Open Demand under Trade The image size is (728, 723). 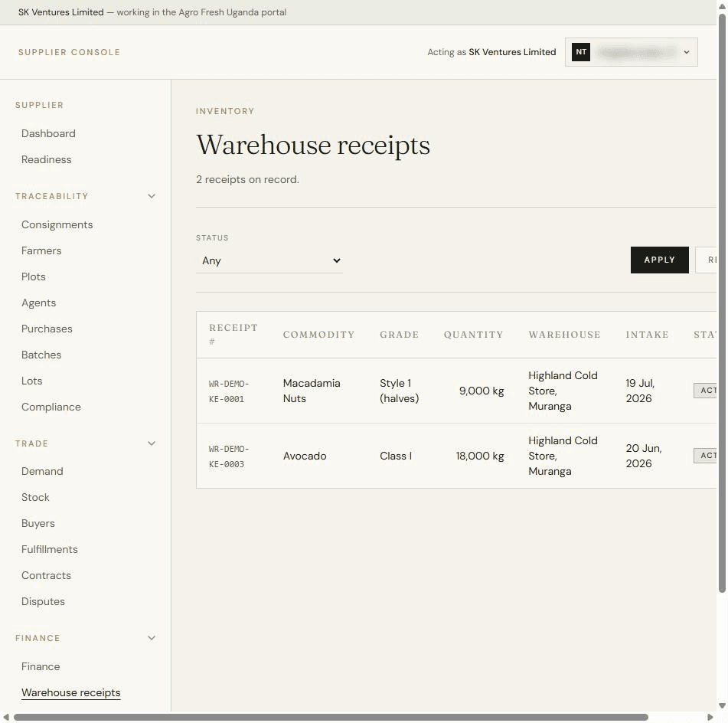42,471
